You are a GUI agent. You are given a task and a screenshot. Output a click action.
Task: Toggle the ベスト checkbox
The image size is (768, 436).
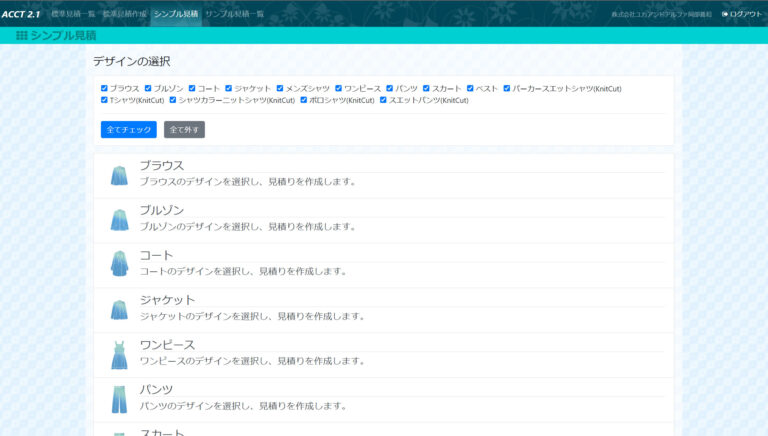[470, 88]
